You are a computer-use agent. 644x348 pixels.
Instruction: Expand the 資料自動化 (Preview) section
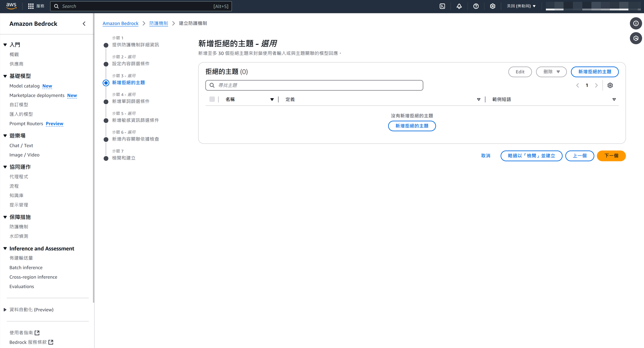(x=5, y=310)
